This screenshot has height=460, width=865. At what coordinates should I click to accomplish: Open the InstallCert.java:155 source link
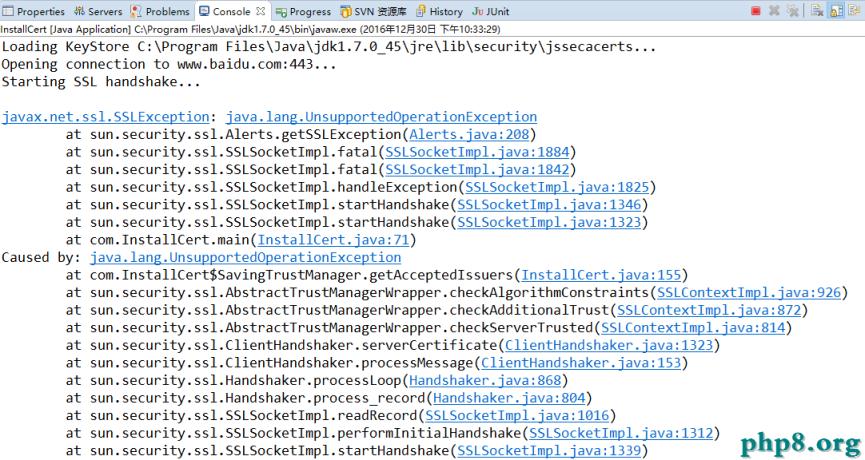pos(601,275)
